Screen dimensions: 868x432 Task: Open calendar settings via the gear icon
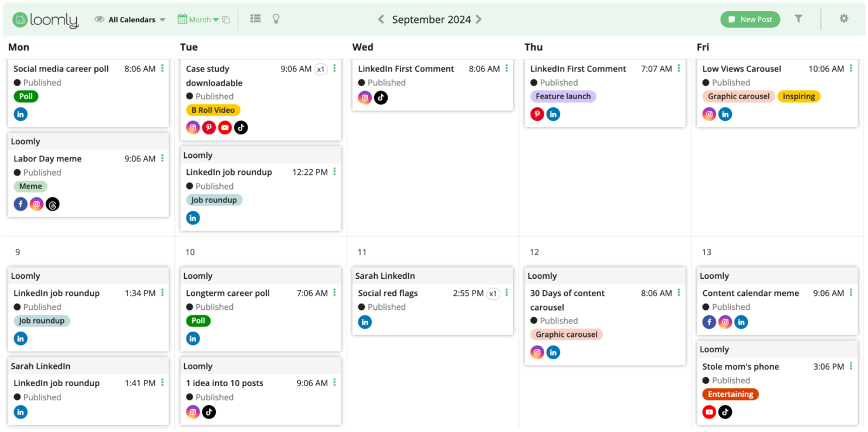coord(843,18)
